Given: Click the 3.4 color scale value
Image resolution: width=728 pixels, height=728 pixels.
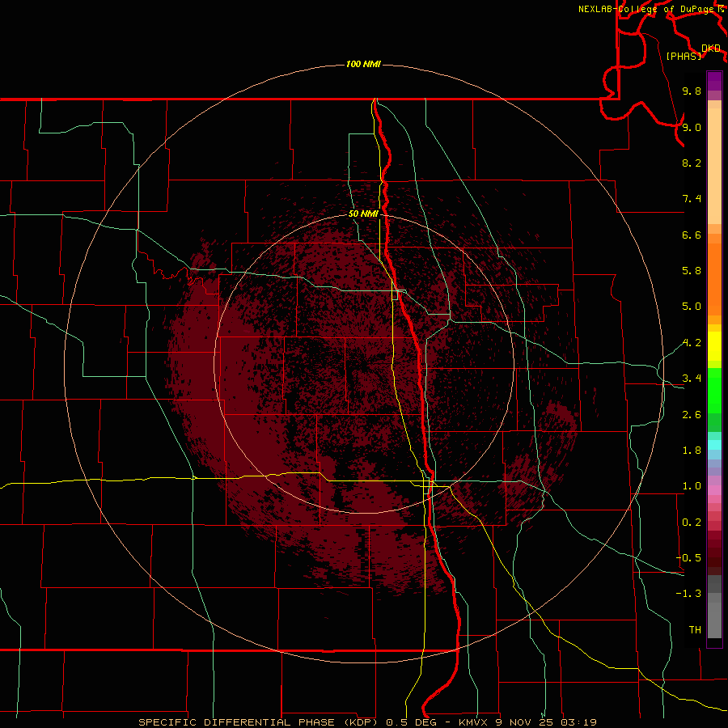Looking at the screenshot, I should click(x=692, y=379).
